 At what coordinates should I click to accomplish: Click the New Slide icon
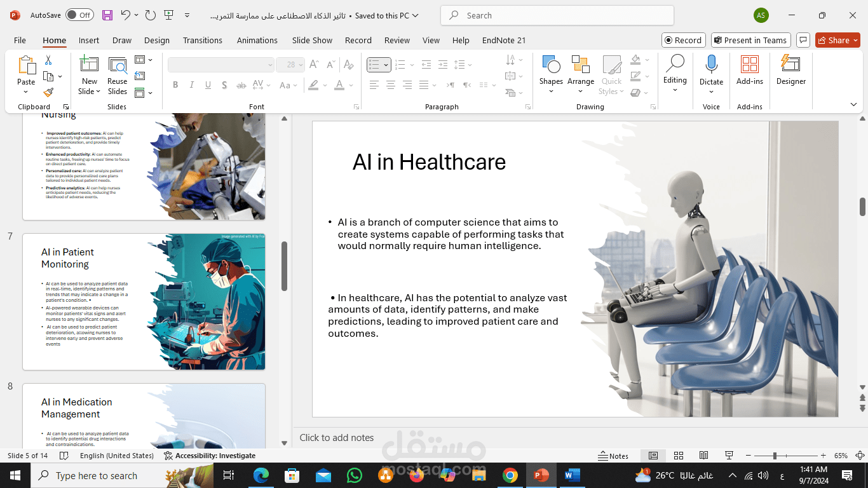pyautogui.click(x=89, y=65)
